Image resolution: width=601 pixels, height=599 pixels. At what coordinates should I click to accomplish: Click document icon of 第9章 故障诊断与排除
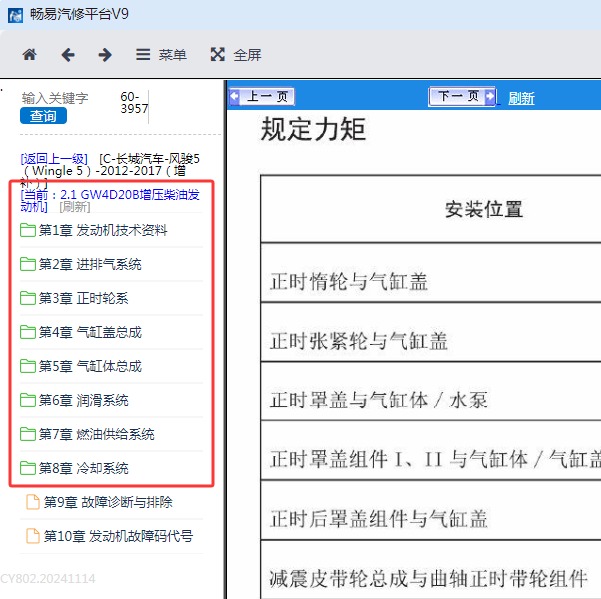pos(33,502)
